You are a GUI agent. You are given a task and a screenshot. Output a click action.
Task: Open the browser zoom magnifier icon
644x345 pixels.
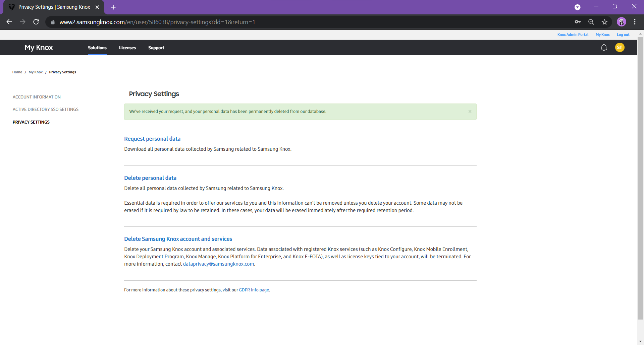[x=591, y=22]
